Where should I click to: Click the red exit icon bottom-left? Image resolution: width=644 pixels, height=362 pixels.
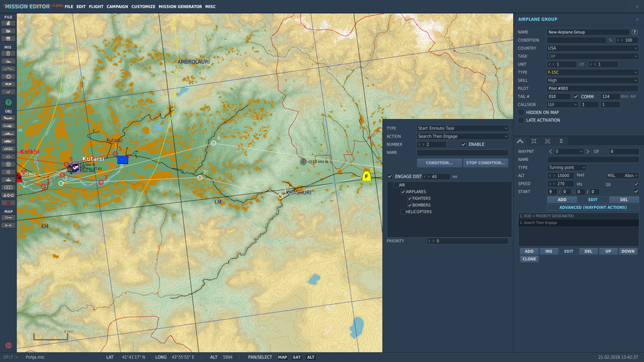(x=8, y=345)
